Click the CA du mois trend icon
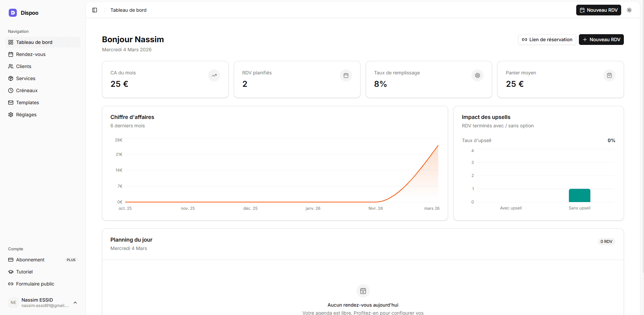 click(214, 75)
